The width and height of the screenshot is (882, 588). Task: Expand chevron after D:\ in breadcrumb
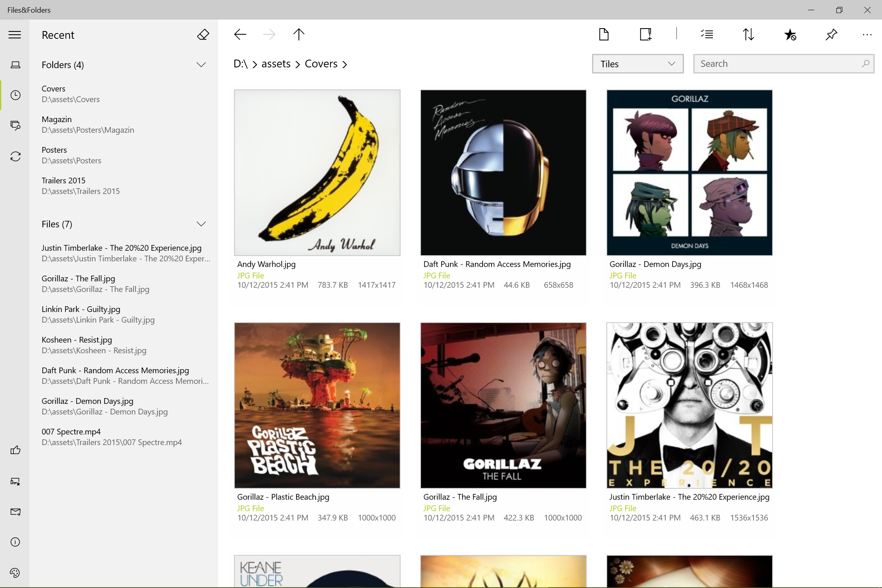click(255, 65)
